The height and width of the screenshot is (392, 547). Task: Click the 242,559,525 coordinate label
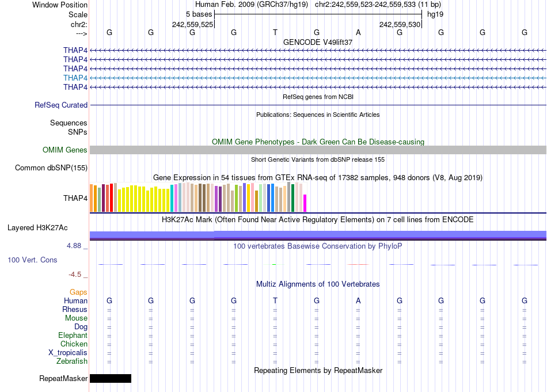(192, 24)
